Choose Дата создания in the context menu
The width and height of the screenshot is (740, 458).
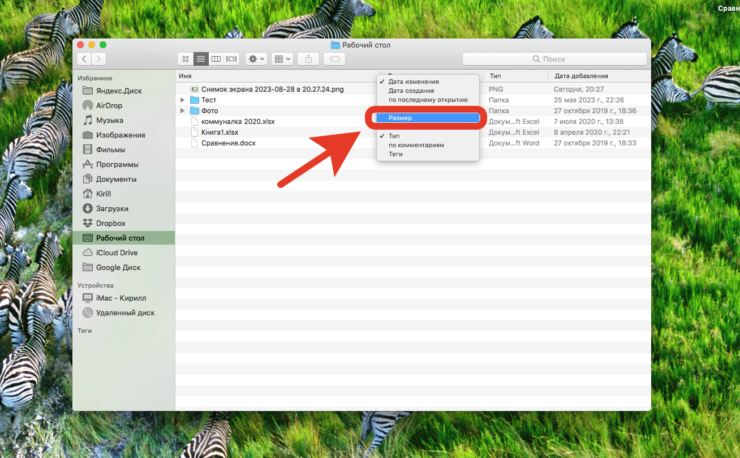412,91
